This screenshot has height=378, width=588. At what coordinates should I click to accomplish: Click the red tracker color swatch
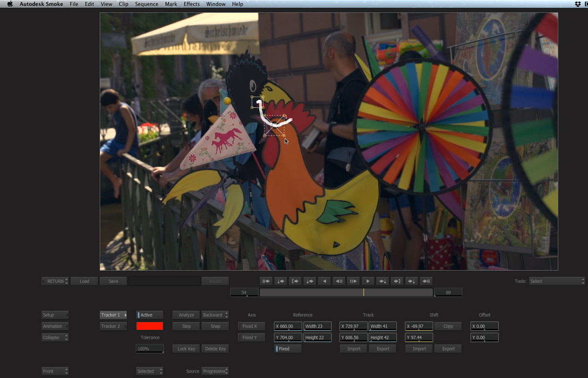click(x=150, y=326)
